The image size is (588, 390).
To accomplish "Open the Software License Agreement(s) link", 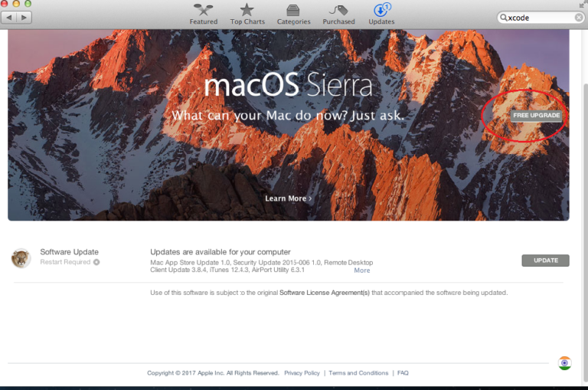I will (x=324, y=293).
